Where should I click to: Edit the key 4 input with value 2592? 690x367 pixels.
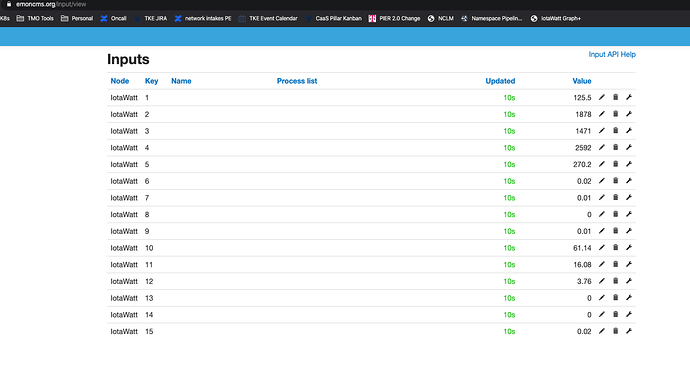(602, 147)
